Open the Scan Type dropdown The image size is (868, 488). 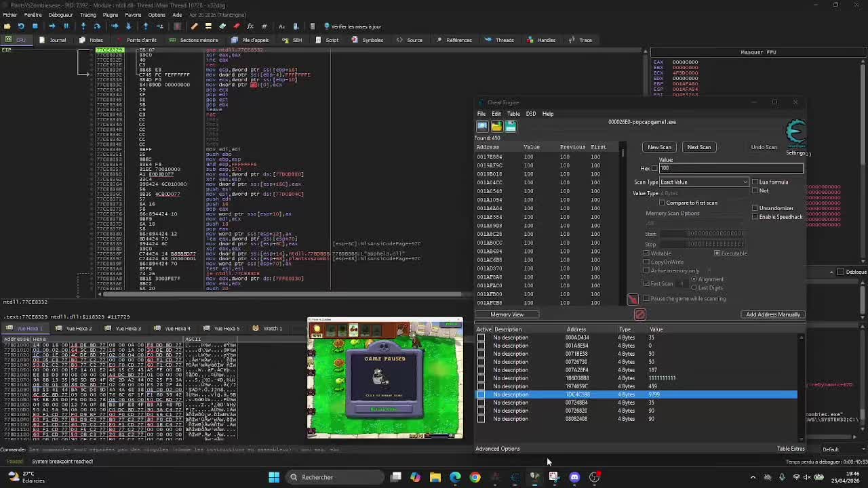tap(704, 182)
